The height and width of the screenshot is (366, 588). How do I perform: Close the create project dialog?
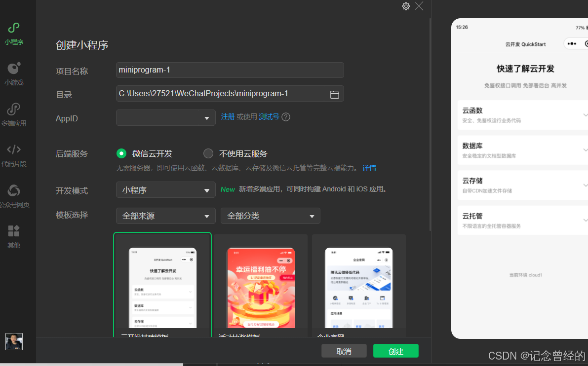click(419, 6)
